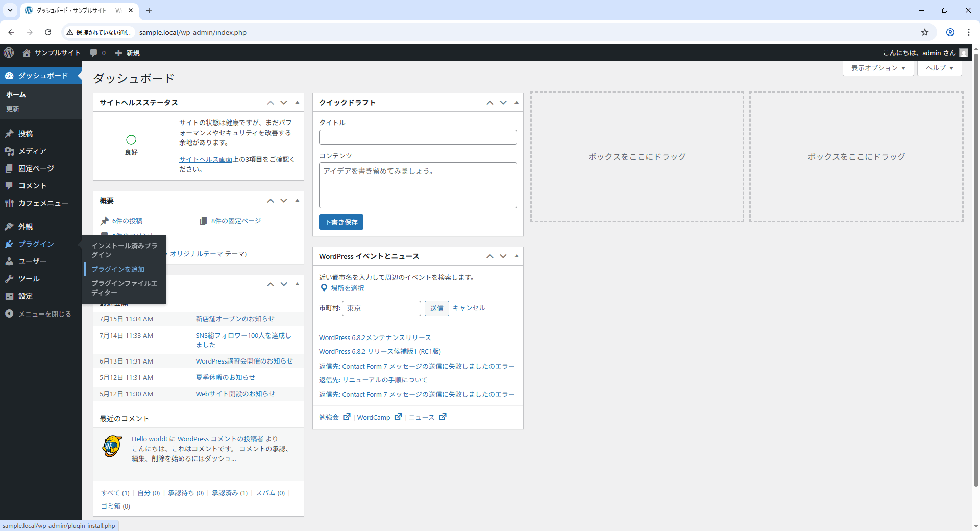Open the 更新 submenu item
Image resolution: width=980 pixels, height=531 pixels.
coord(13,109)
